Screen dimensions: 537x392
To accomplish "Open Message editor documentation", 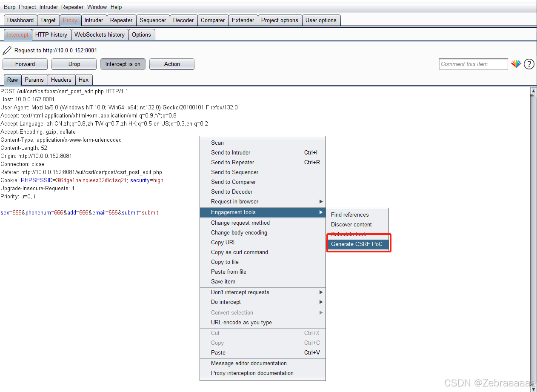I will pos(263,363).
